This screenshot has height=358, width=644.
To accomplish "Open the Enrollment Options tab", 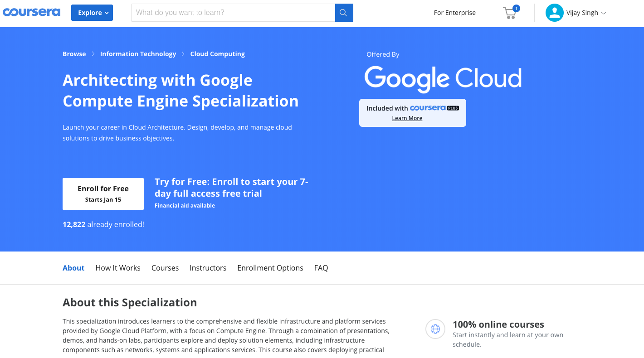I will (x=270, y=268).
